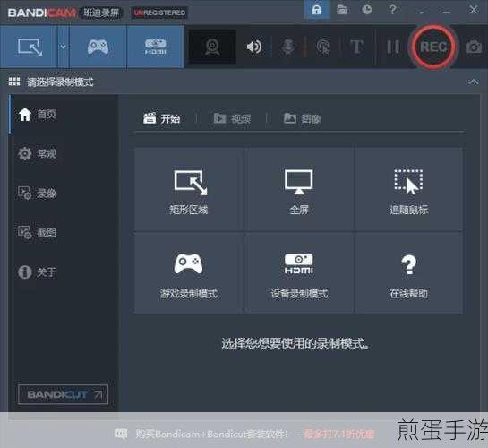Screen dimensions: 488x448
Task: Click the chat bubble icon in bottom bar
Action: point(121,434)
